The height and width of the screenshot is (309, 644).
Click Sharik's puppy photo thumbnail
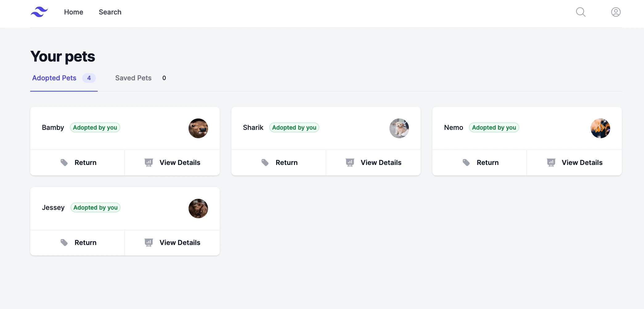pyautogui.click(x=399, y=128)
